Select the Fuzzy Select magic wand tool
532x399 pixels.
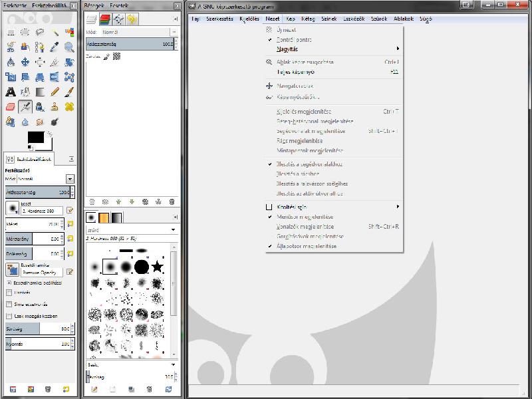pyautogui.click(x=55, y=33)
